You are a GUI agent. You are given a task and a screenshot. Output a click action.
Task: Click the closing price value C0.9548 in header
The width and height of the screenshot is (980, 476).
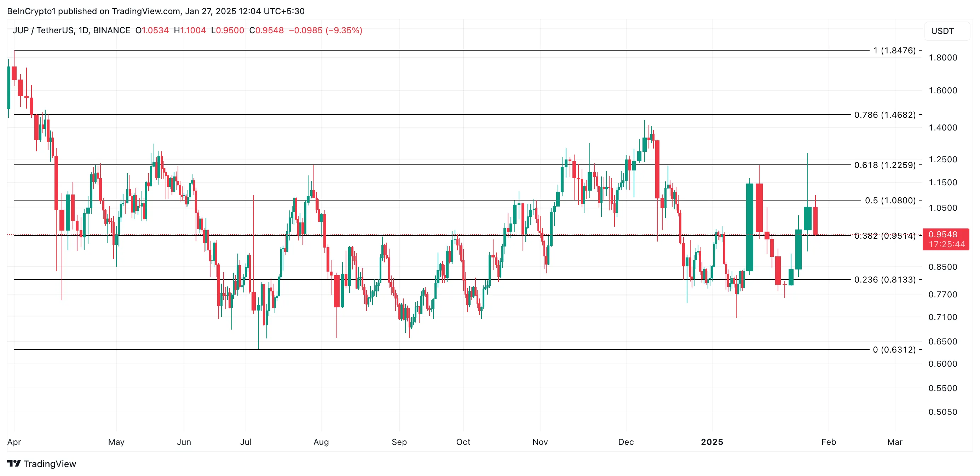266,30
